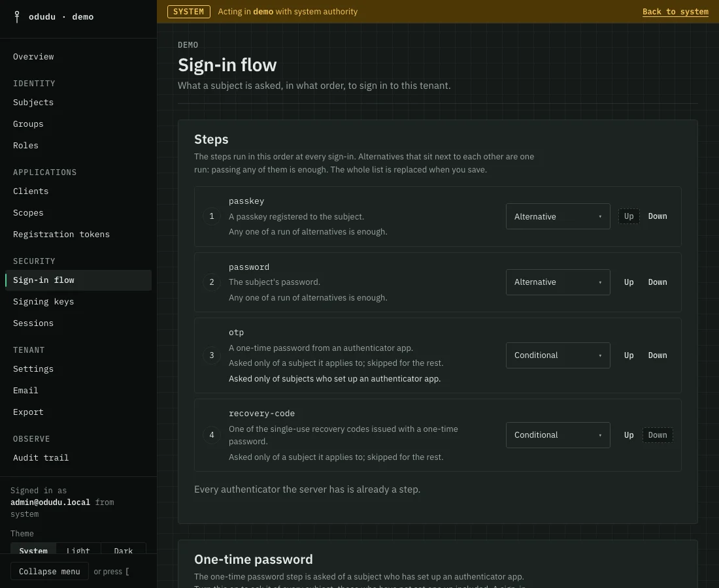This screenshot has height=588, width=719.
Task: Click the step number 1 circle
Action: (x=211, y=216)
